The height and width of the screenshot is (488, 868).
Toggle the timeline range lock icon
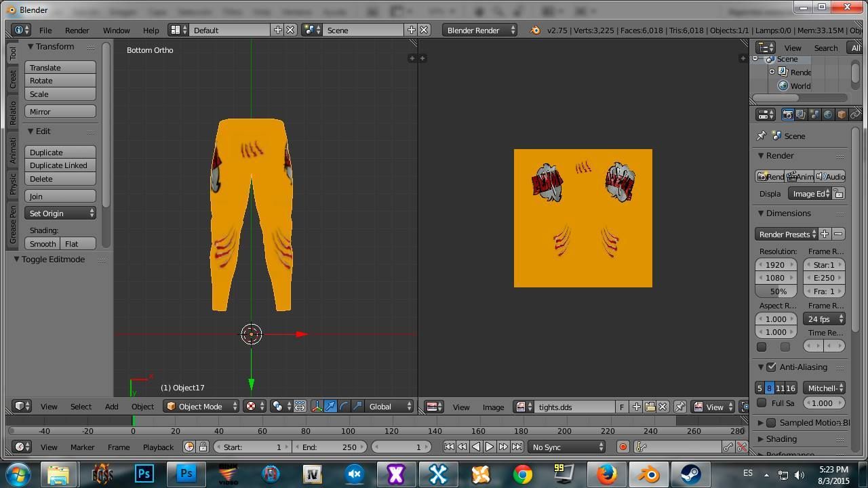click(202, 447)
